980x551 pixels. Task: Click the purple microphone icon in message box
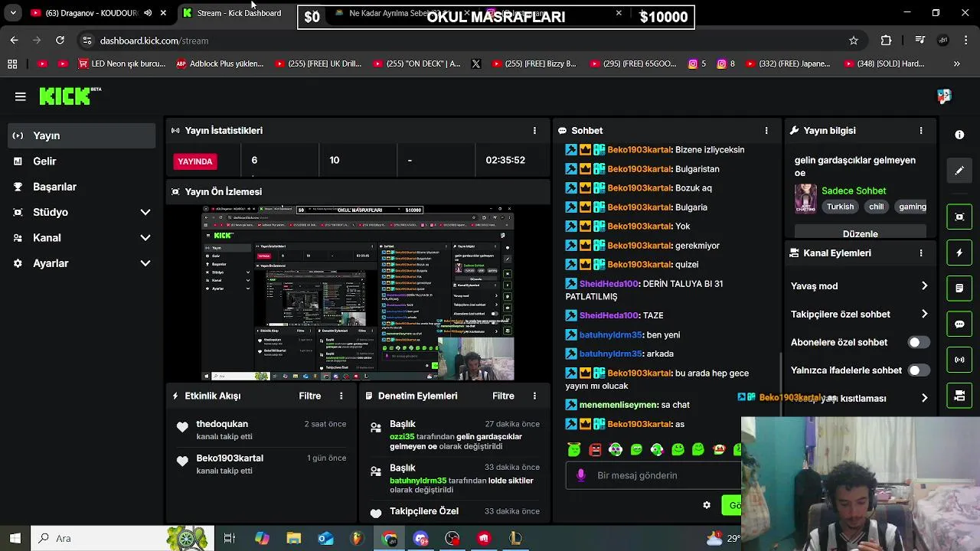click(581, 475)
